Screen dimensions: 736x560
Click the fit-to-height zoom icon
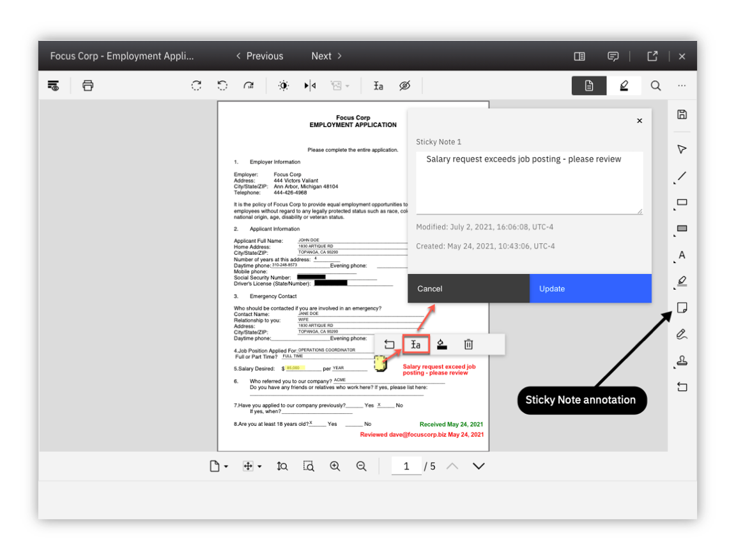click(x=282, y=466)
